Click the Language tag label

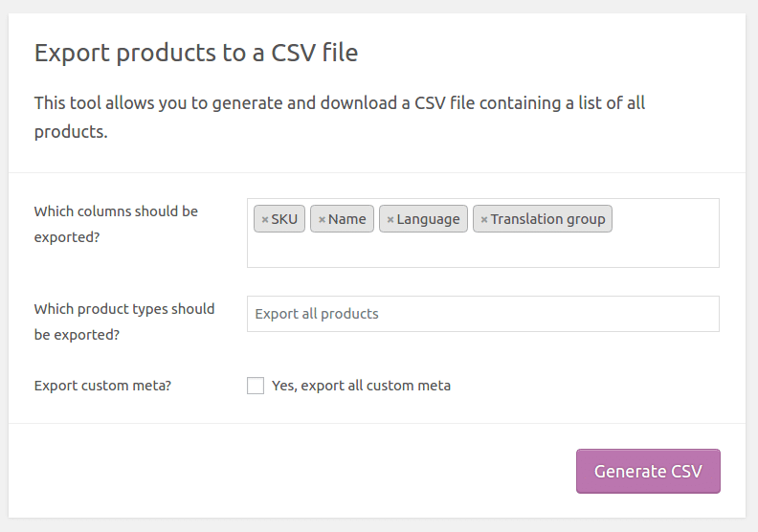[x=429, y=219]
